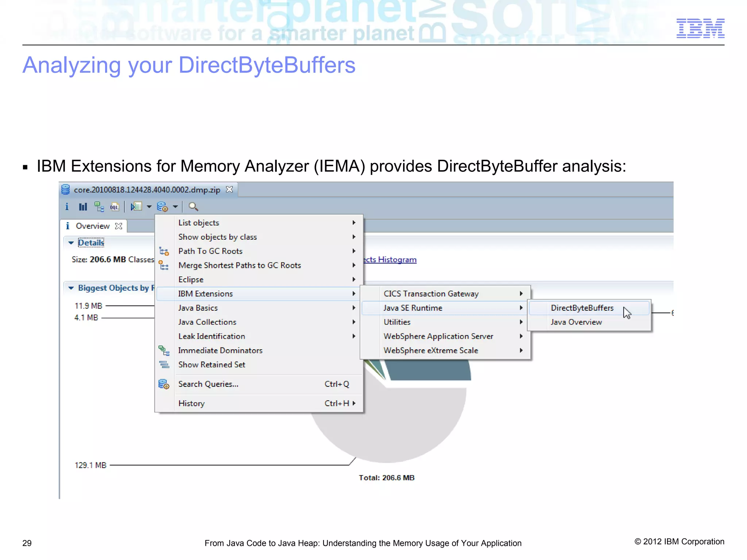Click the Run Expert System Test icon
747x560 pixels.
[x=136, y=207]
